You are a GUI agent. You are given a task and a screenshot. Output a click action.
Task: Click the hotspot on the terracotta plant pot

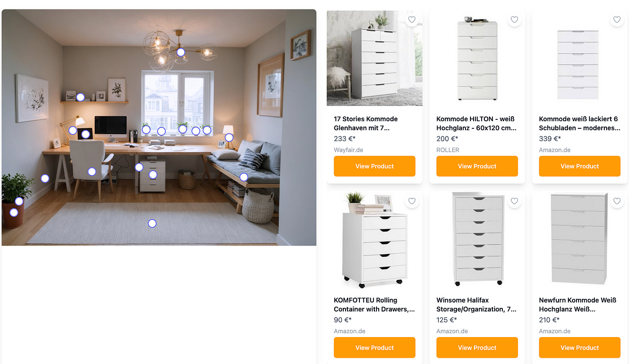(x=14, y=212)
